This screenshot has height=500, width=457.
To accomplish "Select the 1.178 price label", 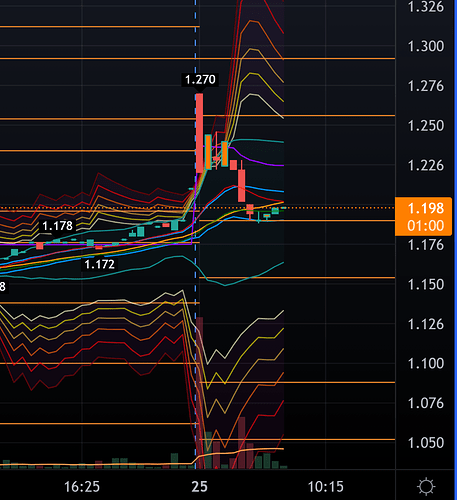I will click(x=57, y=226).
